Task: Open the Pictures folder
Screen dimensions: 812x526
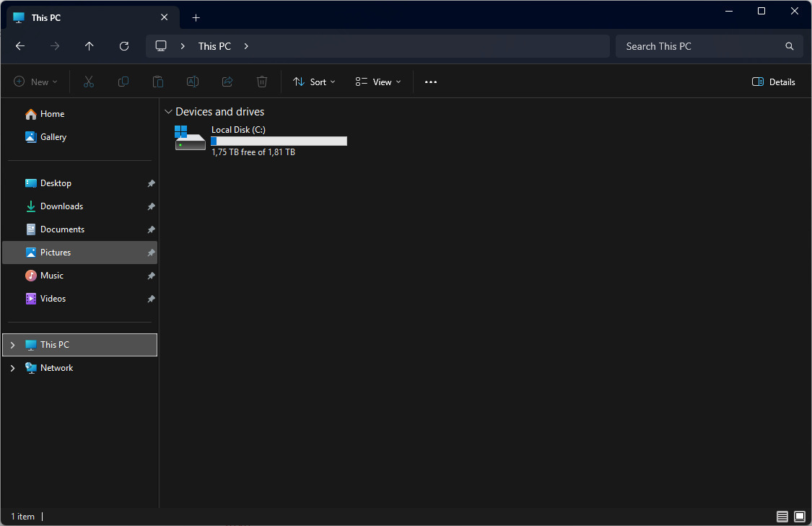Action: (x=79, y=252)
